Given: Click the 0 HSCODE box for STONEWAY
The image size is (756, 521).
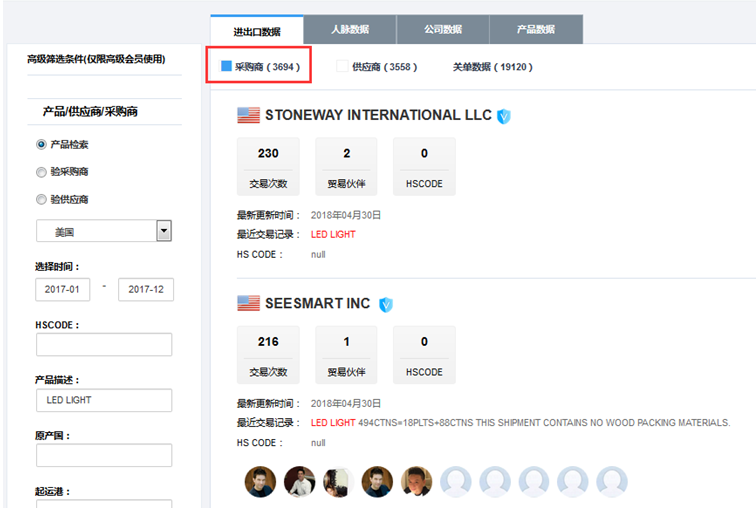Looking at the screenshot, I should 424,167.
